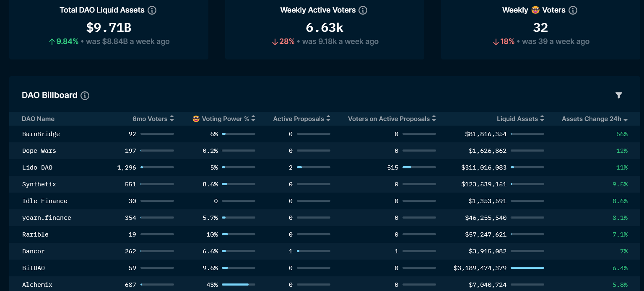Image resolution: width=644 pixels, height=291 pixels.
Task: Click the 9.84% weekly change indicator
Action: (x=64, y=41)
